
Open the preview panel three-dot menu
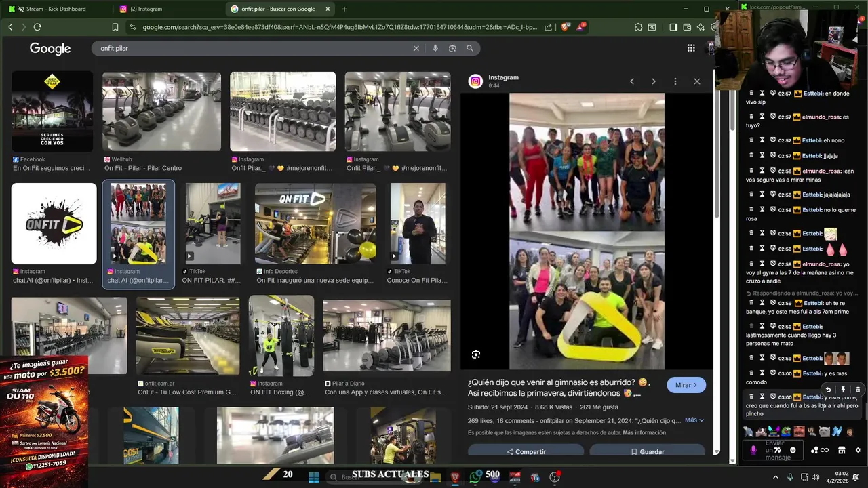(675, 81)
